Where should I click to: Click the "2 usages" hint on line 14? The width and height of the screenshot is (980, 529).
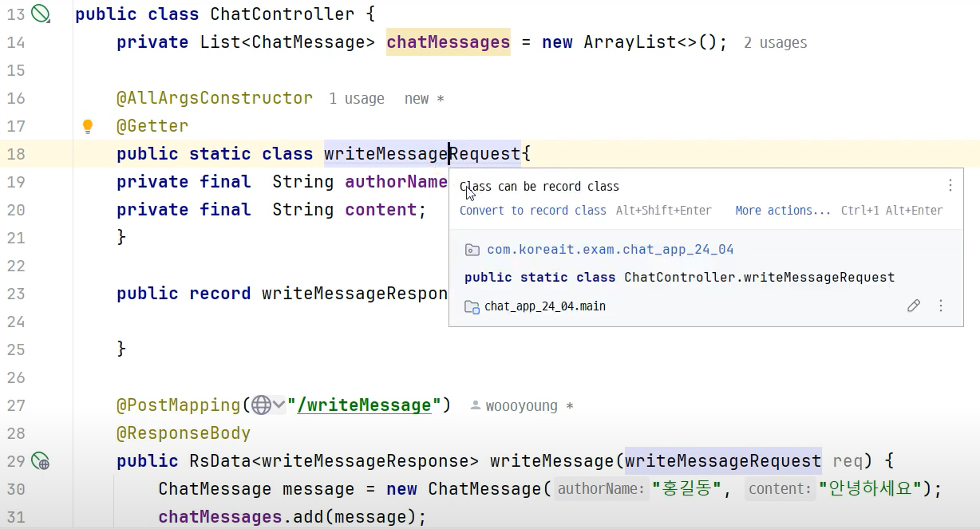[x=775, y=43]
